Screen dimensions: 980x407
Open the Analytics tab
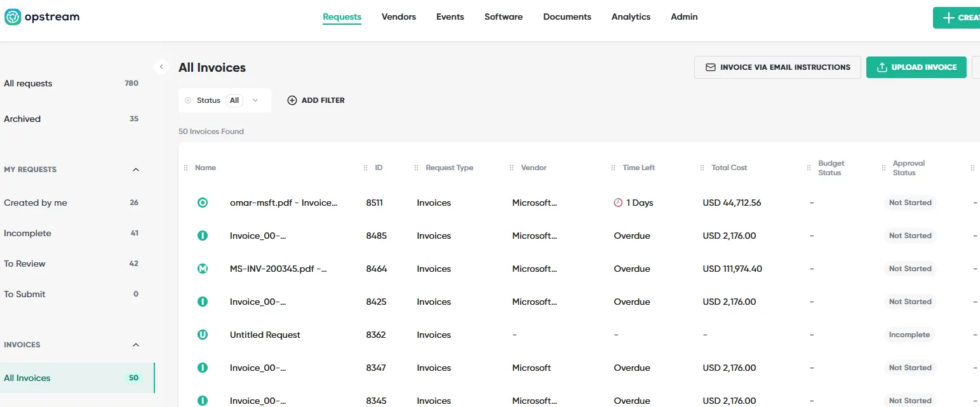631,17
